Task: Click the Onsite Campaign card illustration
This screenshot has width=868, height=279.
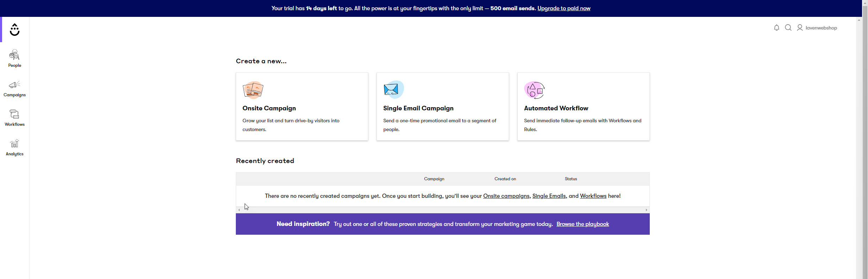Action: point(253,90)
